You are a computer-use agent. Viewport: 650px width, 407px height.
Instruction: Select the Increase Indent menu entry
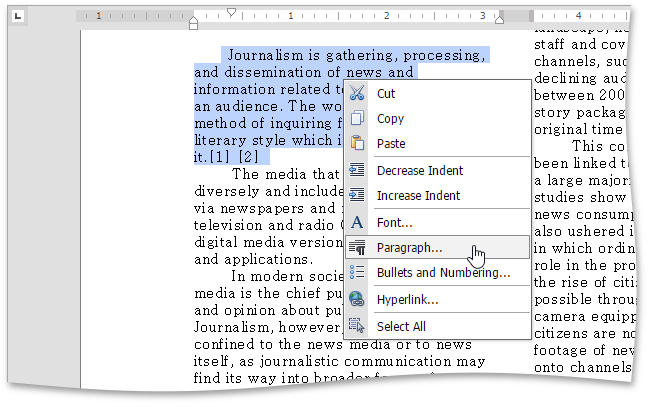pos(438,195)
